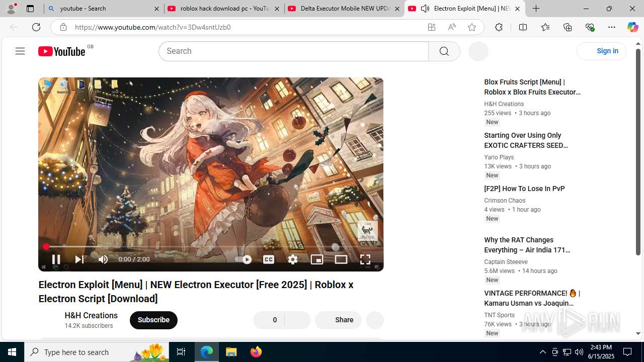Close the Electron Exploit tab
Screen dimensions: 644x362
[x=517, y=9]
